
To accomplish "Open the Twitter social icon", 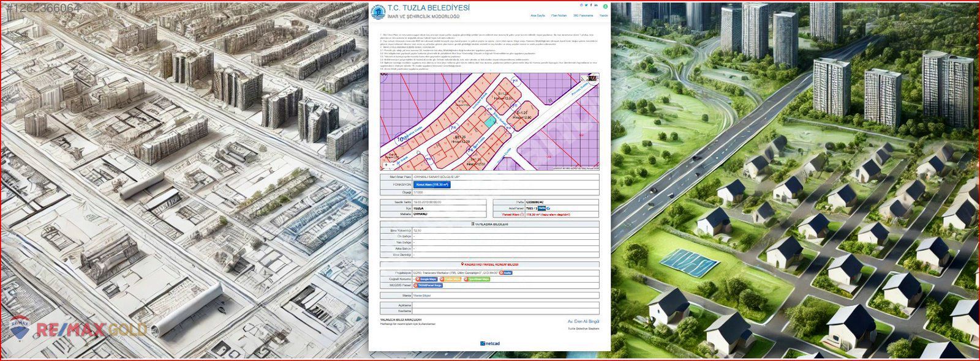I will (x=586, y=5).
